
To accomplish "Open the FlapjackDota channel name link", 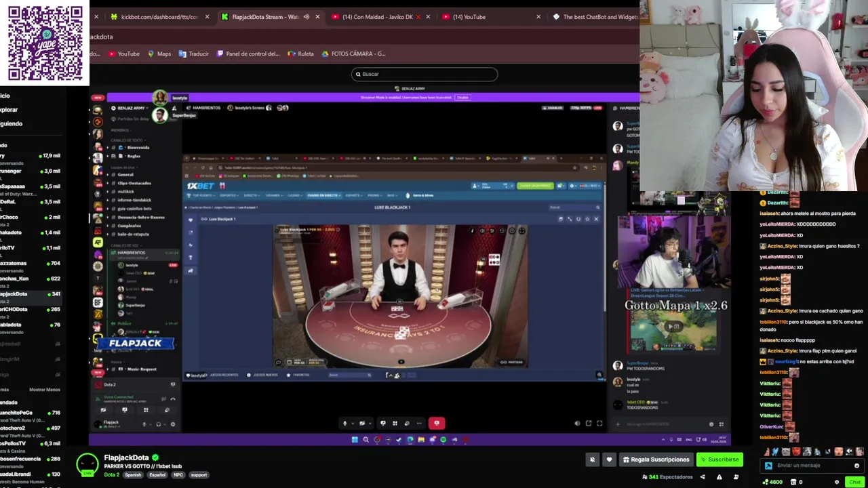I will click(x=126, y=457).
